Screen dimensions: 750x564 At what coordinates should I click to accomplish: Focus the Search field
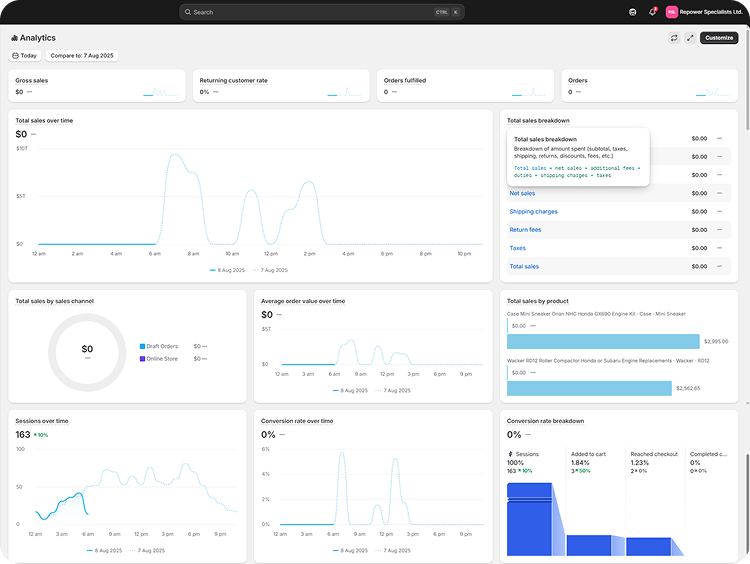click(321, 12)
